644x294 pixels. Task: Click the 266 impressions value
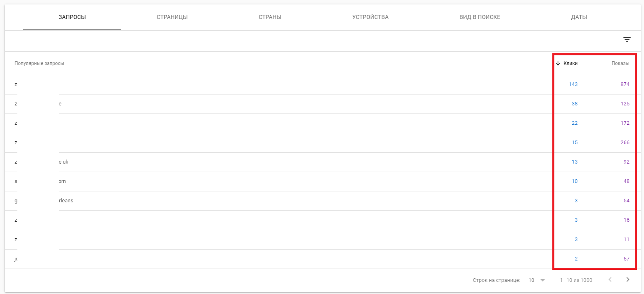pos(625,143)
